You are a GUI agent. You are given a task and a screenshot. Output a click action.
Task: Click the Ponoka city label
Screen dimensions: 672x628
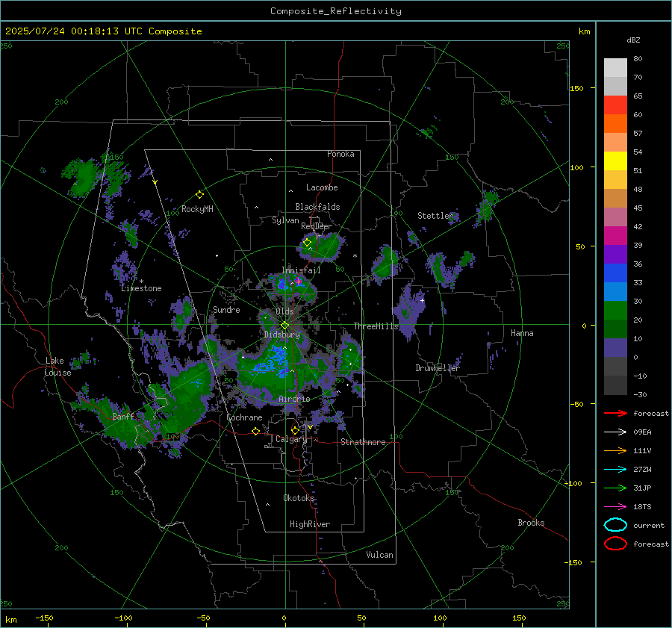coord(340,154)
